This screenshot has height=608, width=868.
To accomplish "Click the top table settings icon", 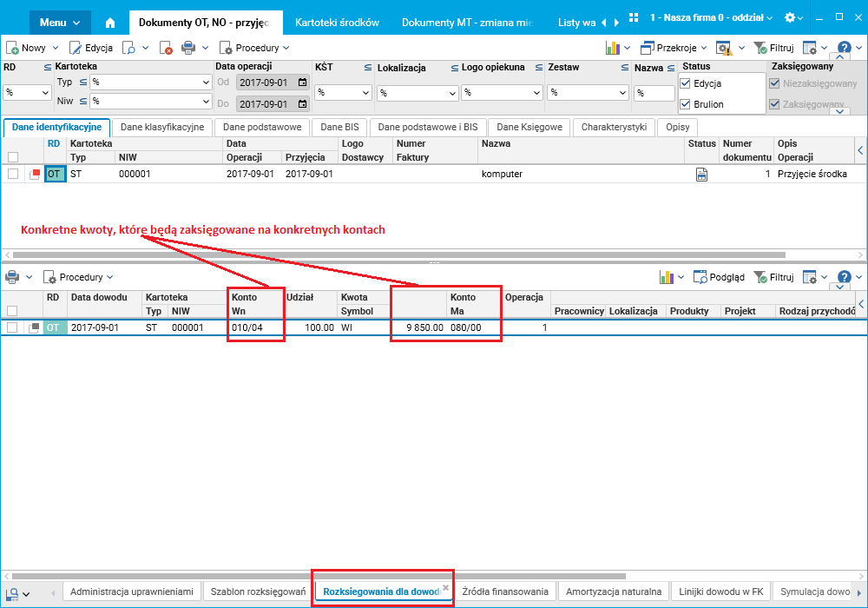I will pyautogui.click(x=810, y=48).
